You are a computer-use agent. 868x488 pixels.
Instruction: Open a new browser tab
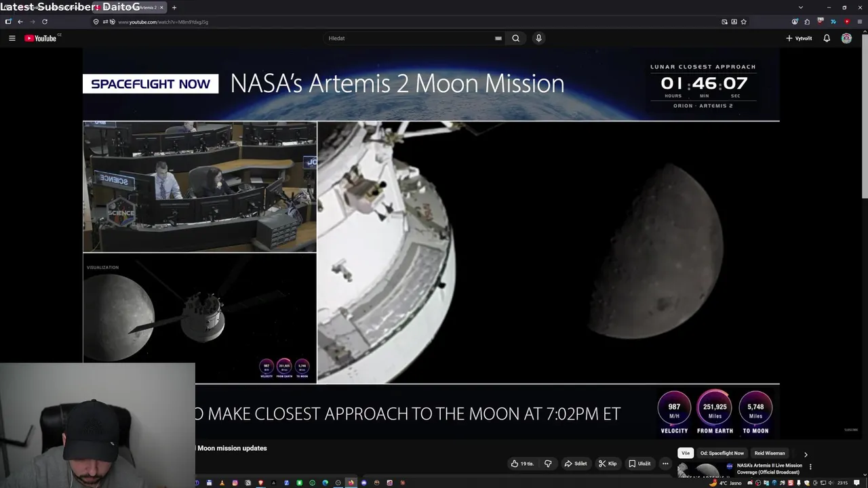click(x=174, y=7)
